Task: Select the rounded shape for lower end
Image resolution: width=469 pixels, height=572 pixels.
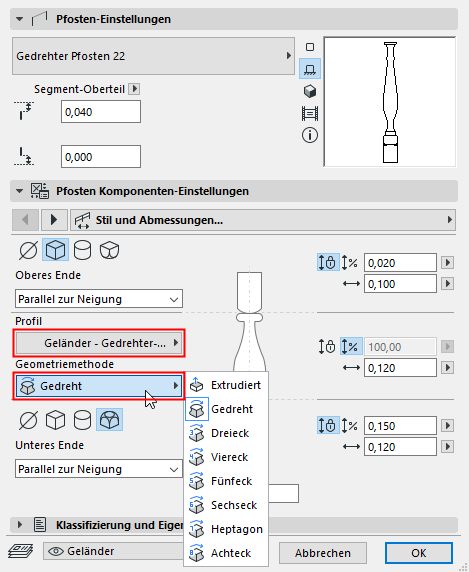Action: (x=109, y=420)
